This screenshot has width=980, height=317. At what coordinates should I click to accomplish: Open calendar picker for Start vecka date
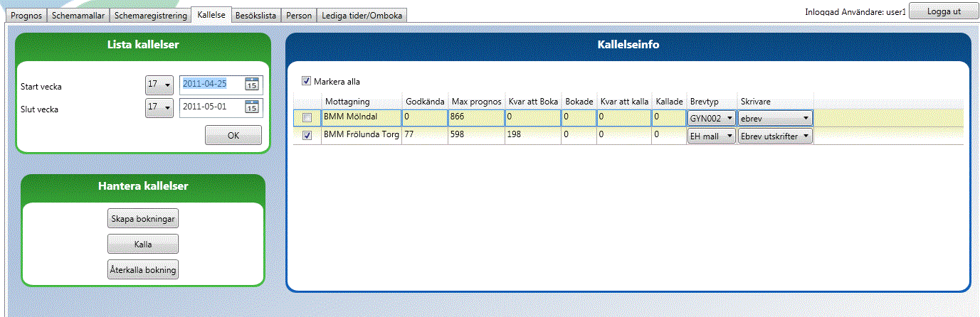click(x=252, y=84)
